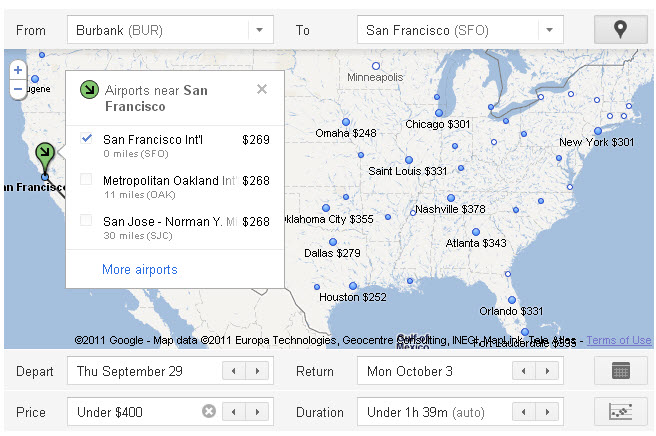The height and width of the screenshot is (436, 656).
Task: Click the green San Francisco destination marker
Action: [45, 156]
